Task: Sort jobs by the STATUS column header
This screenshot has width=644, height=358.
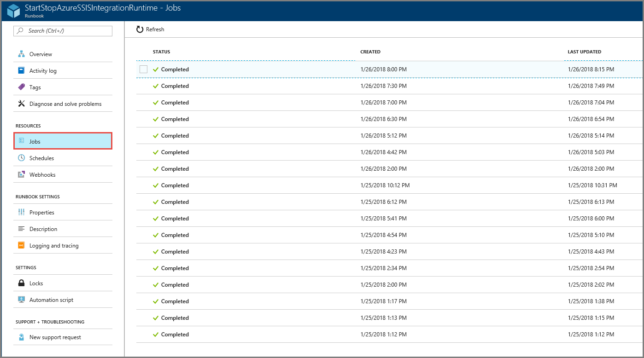Action: pyautogui.click(x=161, y=52)
